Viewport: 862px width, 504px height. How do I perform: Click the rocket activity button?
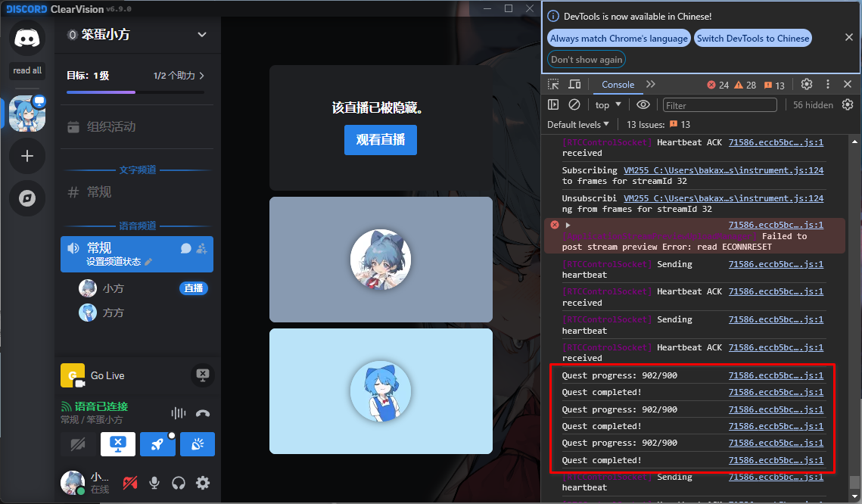tap(157, 444)
